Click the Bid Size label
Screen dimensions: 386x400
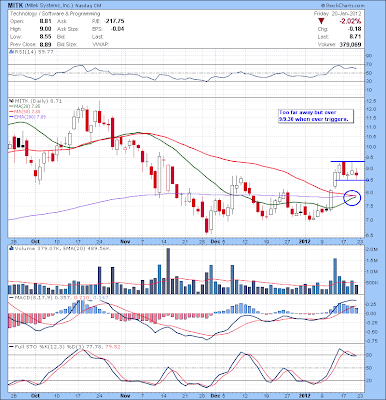67,44
